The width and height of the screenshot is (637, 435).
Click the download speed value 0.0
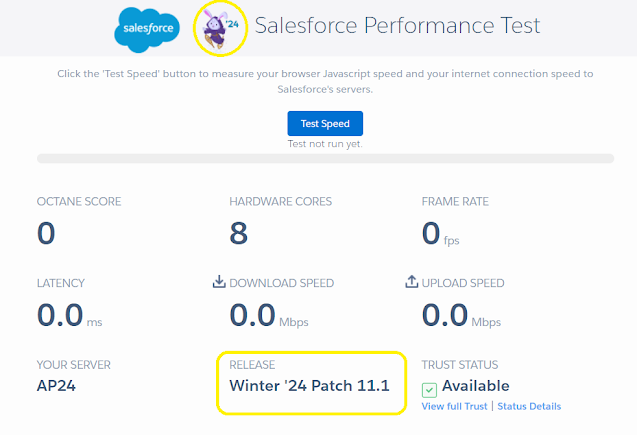[x=252, y=315]
